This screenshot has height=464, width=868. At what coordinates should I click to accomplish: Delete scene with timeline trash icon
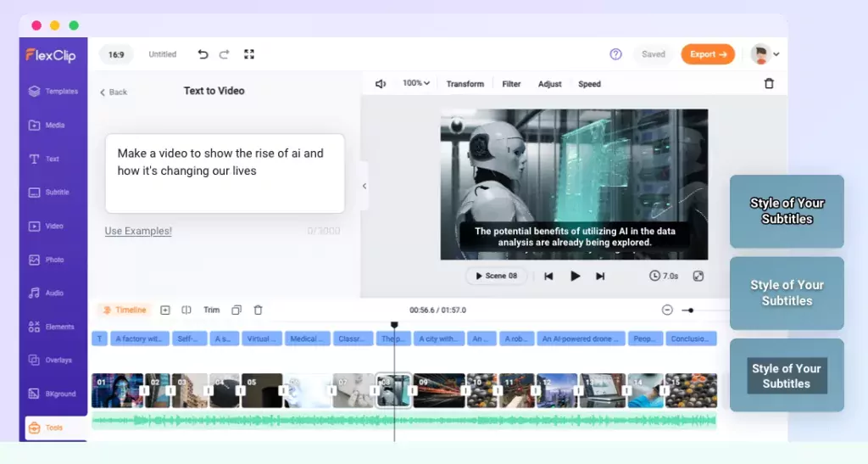coord(258,310)
